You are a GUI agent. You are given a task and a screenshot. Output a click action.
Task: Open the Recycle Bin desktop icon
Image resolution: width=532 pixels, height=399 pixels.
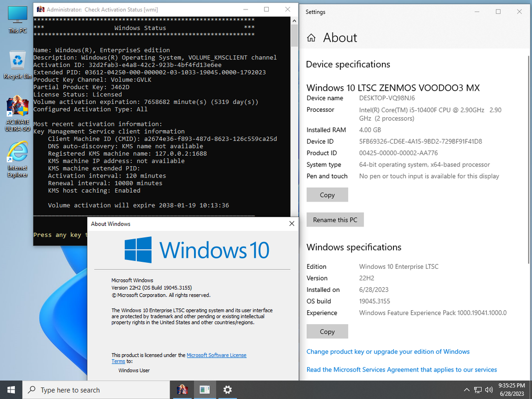pyautogui.click(x=17, y=65)
